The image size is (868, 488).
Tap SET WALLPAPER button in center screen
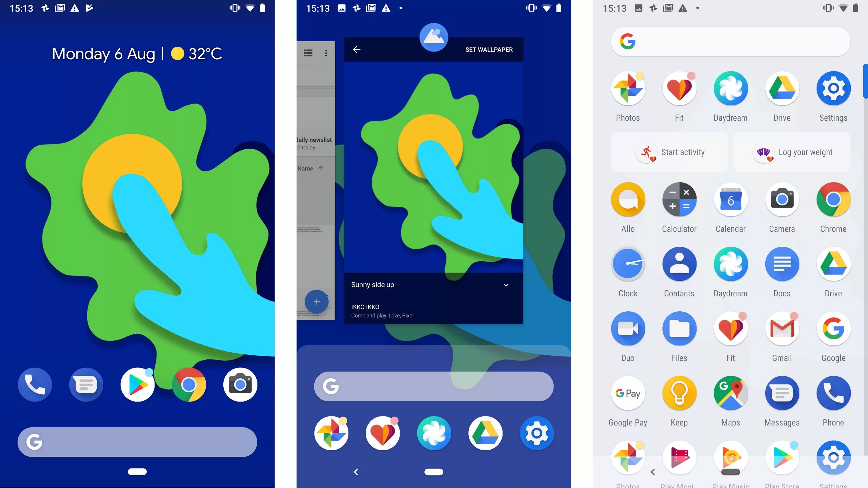click(x=489, y=49)
